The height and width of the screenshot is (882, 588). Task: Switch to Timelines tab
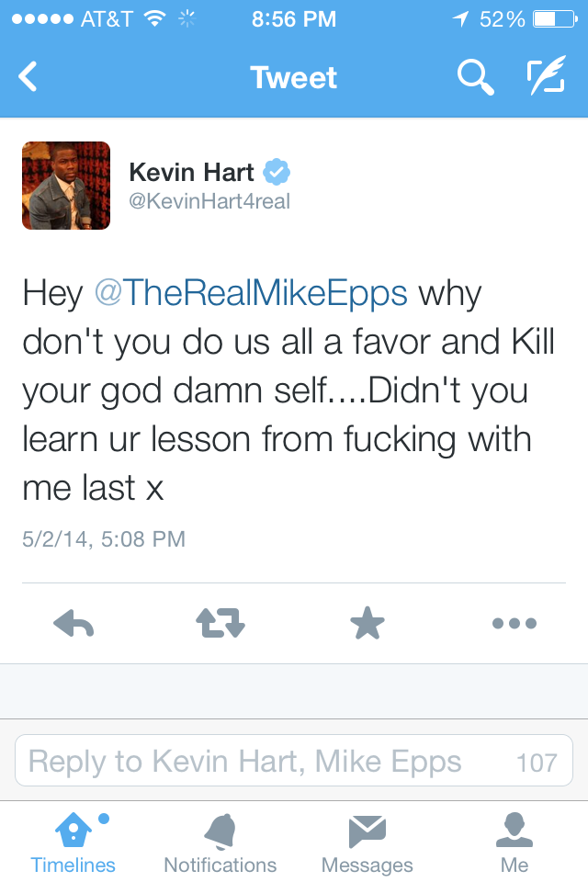[73, 842]
